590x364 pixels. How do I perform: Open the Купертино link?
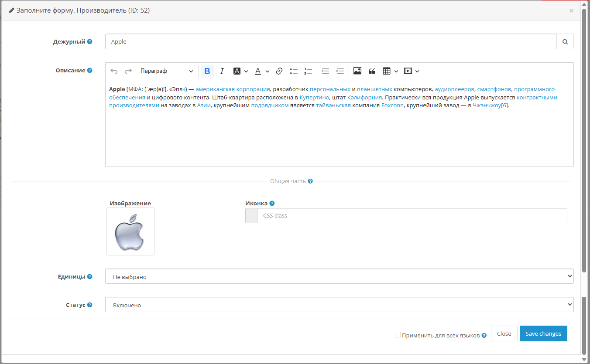[314, 98]
